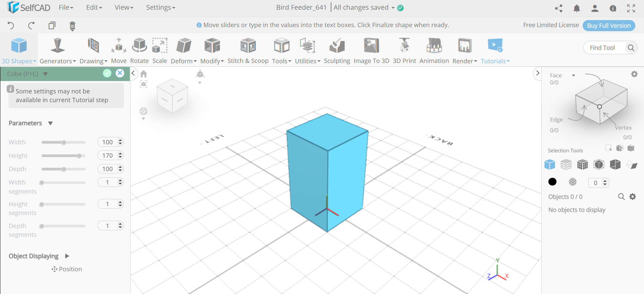Click the Copy object icon
Viewport: 644px width, 294px height.
pos(52,25)
